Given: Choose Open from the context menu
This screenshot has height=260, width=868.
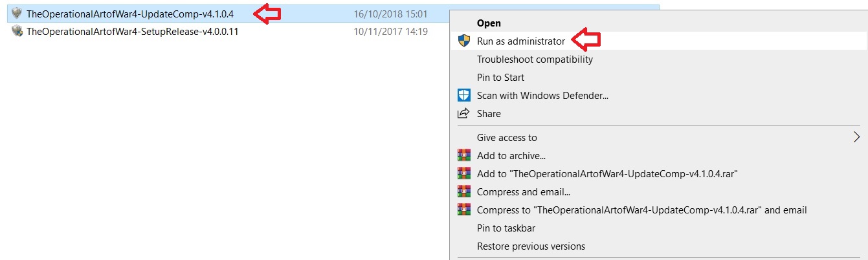Looking at the screenshot, I should (x=489, y=23).
